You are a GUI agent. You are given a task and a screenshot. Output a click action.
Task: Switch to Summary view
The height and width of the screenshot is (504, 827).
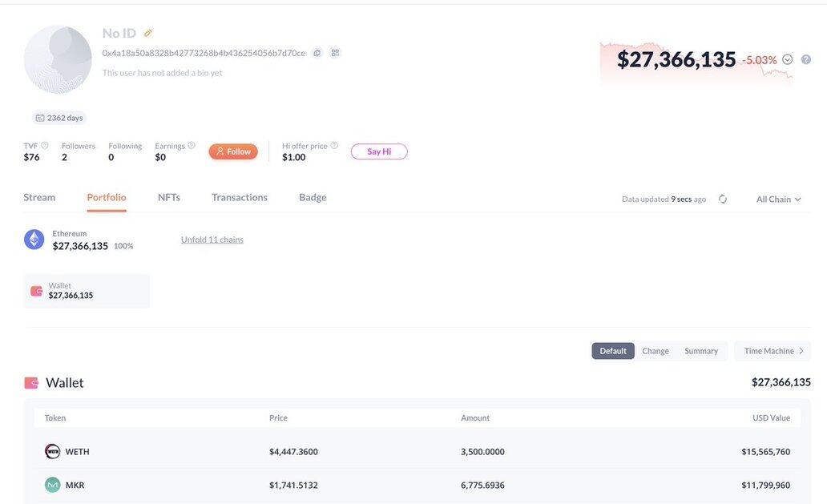click(701, 351)
